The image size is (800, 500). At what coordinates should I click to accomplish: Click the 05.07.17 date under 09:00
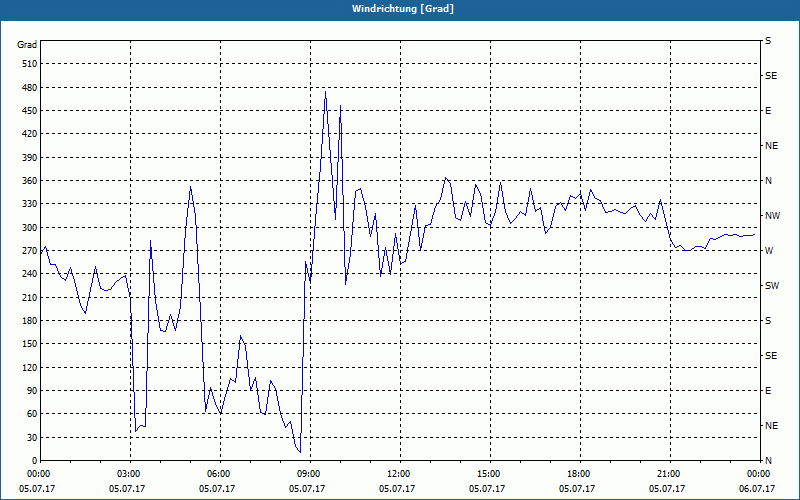(x=307, y=489)
